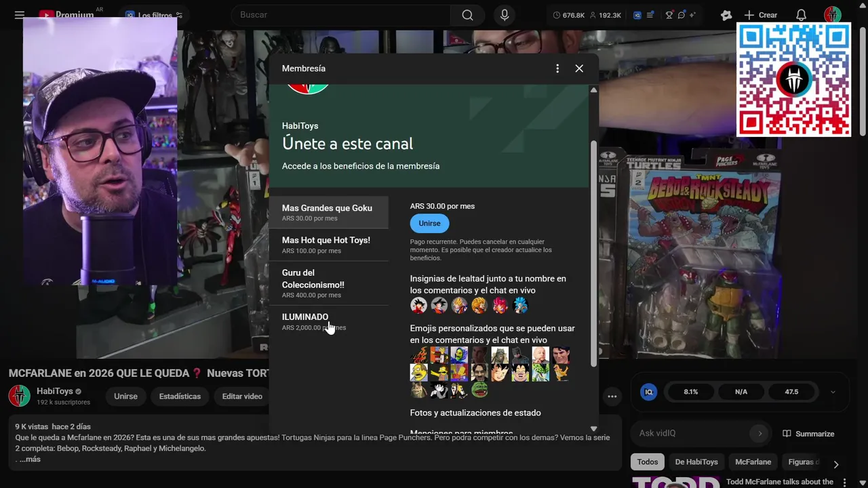Click Unirse button under the video
Screen dimensions: 868x488
pyautogui.click(x=125, y=396)
